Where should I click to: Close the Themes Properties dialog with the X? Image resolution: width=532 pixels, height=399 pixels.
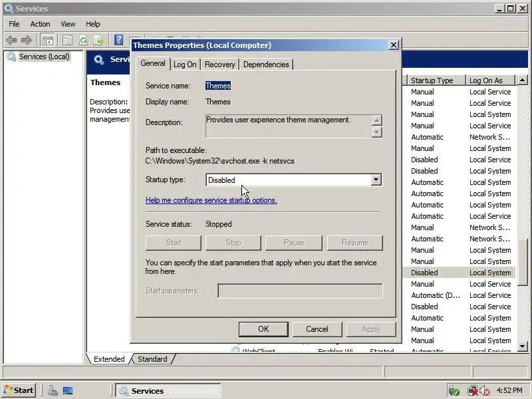393,45
